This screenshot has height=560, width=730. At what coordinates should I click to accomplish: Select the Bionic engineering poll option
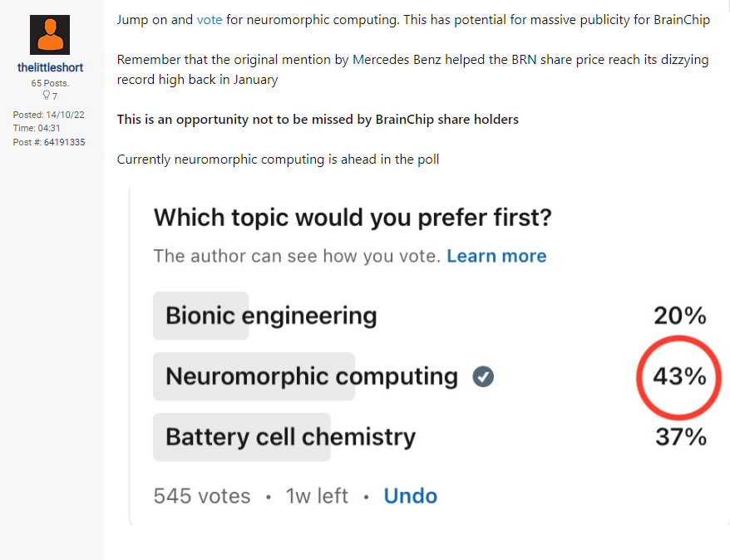pos(271,316)
